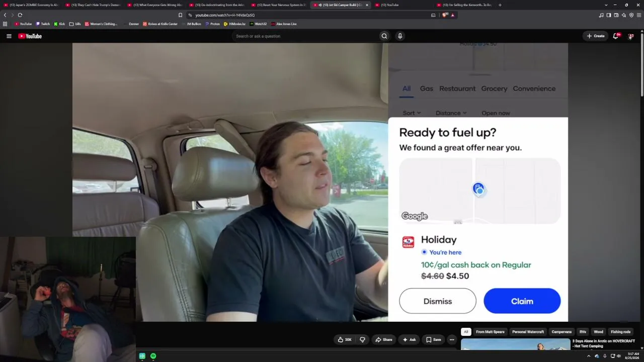Click the address bar URL
The width and height of the screenshot is (644, 362).
coord(225,15)
